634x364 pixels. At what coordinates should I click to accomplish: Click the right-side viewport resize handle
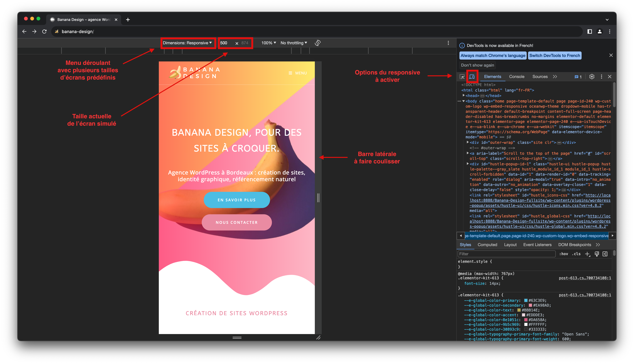pyautogui.click(x=318, y=198)
